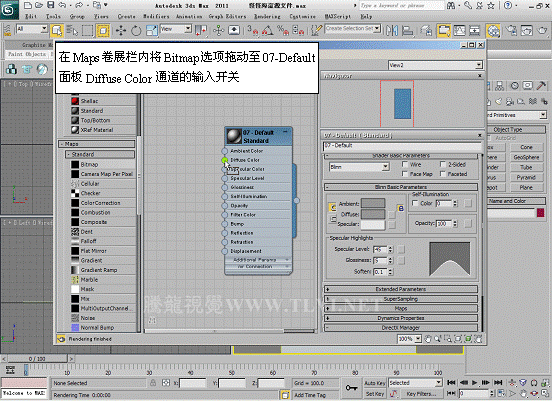Image resolution: width=552 pixels, height=401 pixels.
Task: Click the Open File icon in the title bar
Action: (39, 5)
